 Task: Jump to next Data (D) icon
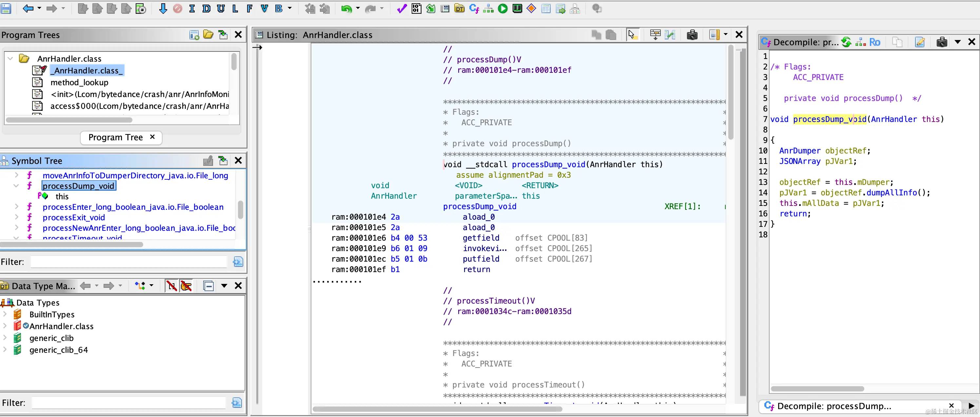tap(206, 9)
